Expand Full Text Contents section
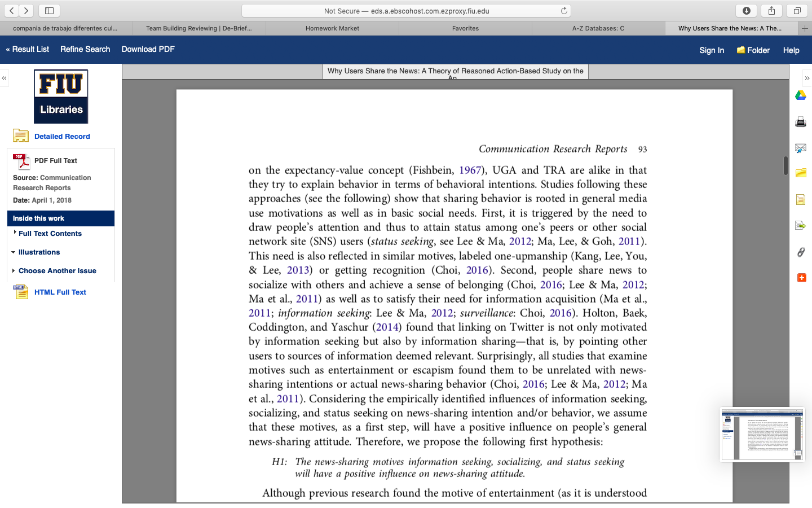The height and width of the screenshot is (508, 812). coord(50,233)
